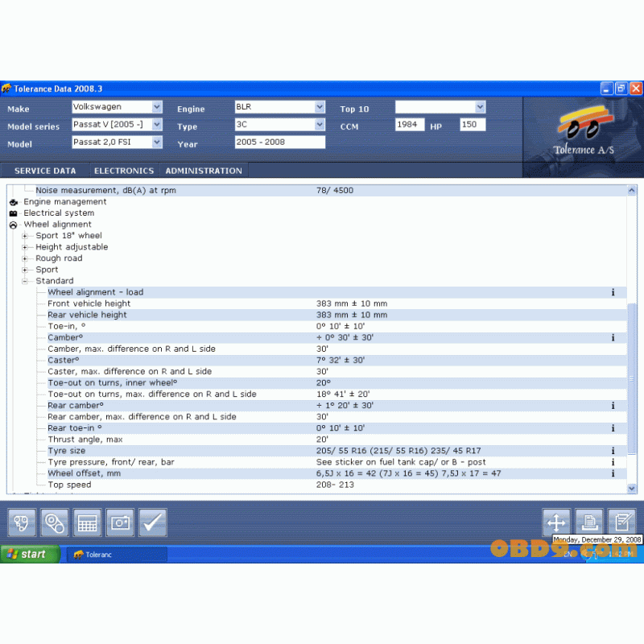Click the scrollbar up arrow

pos(632,190)
